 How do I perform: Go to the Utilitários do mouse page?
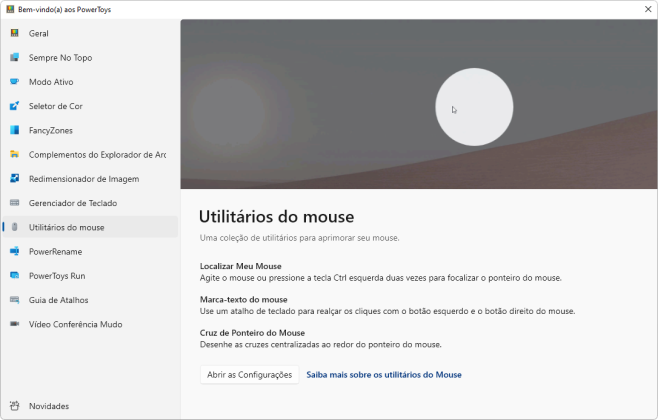pos(90,227)
